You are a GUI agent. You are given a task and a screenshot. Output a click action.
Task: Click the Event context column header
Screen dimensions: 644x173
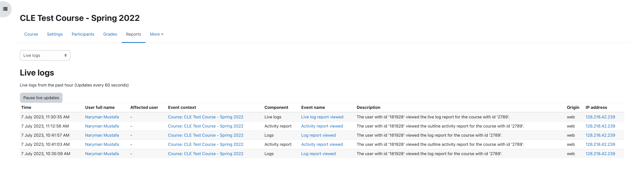pyautogui.click(x=182, y=108)
